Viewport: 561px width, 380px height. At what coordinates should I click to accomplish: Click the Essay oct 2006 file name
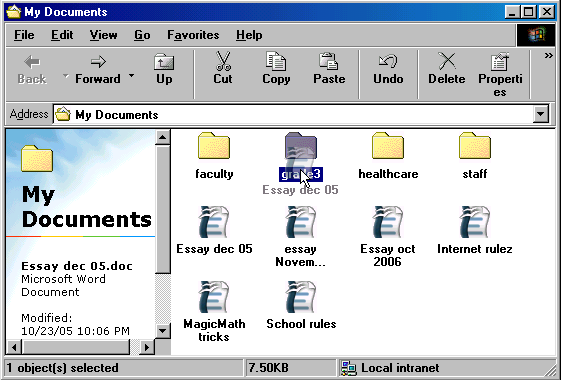[388, 255]
